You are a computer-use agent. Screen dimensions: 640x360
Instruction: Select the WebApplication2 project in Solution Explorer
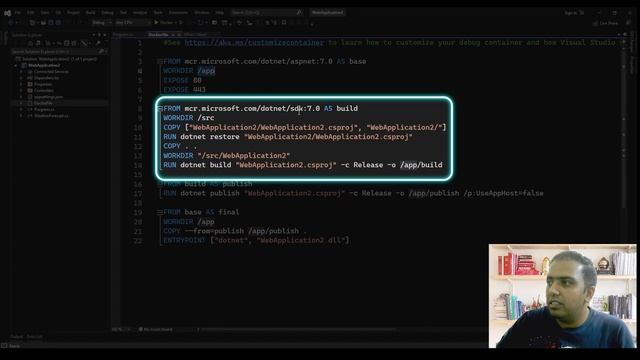pos(44,65)
